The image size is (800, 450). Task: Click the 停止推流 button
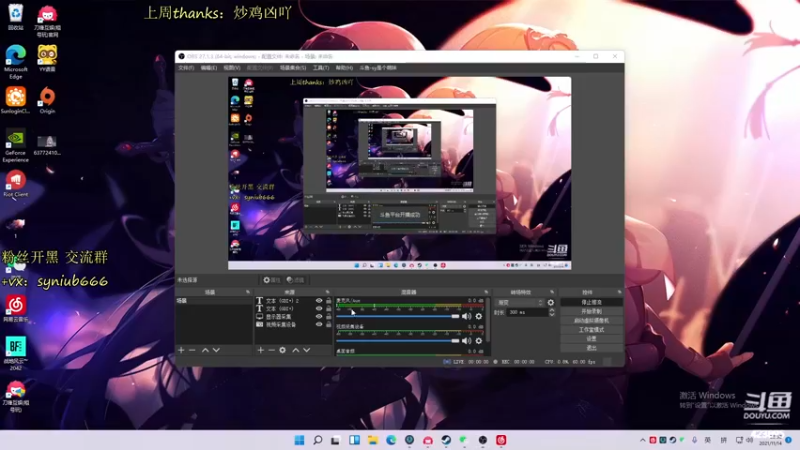(x=591, y=303)
